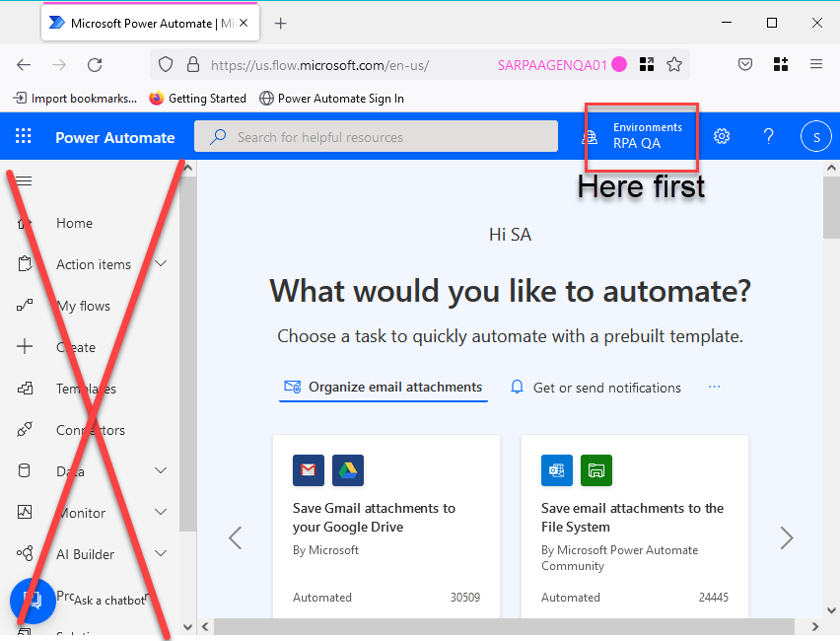Show previous templates with left arrow
Image resolution: width=840 pixels, height=641 pixels.
[x=236, y=537]
